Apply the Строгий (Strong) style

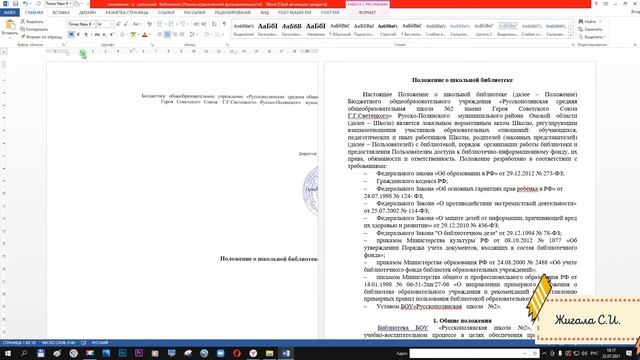[x=388, y=30]
